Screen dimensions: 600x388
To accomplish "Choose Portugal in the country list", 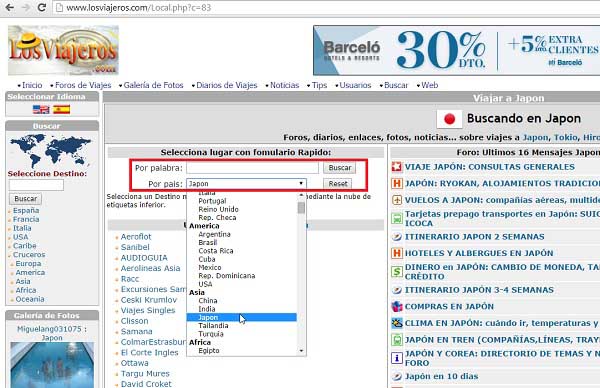I will click(212, 201).
